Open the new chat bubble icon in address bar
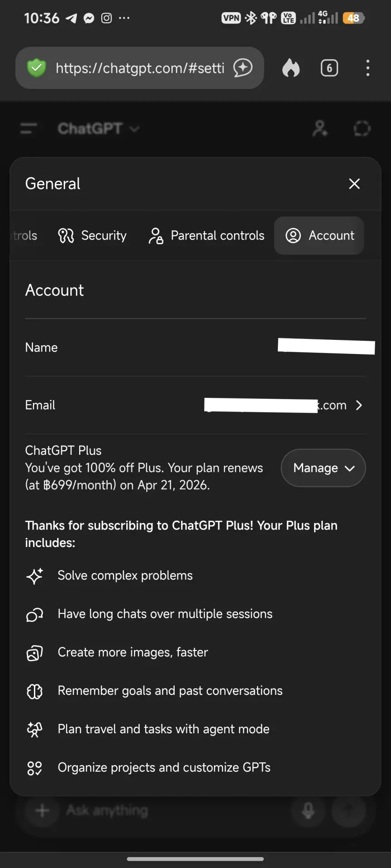This screenshot has width=391, height=868. 243,68
